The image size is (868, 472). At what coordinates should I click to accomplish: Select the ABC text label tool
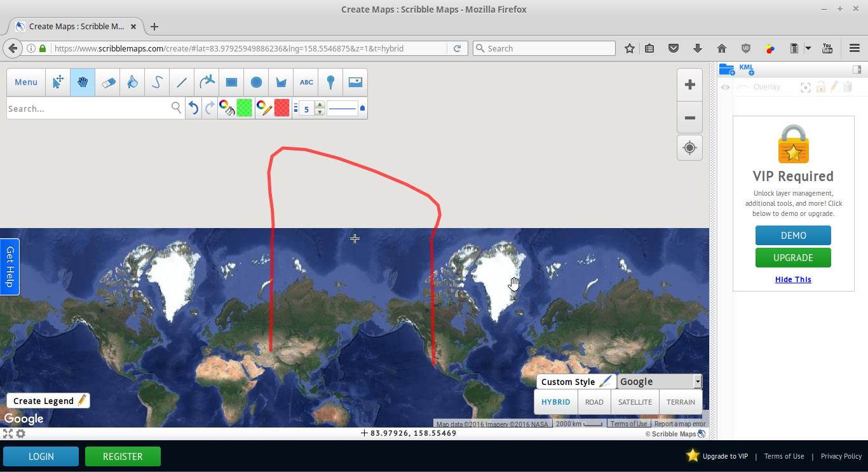[x=306, y=82]
